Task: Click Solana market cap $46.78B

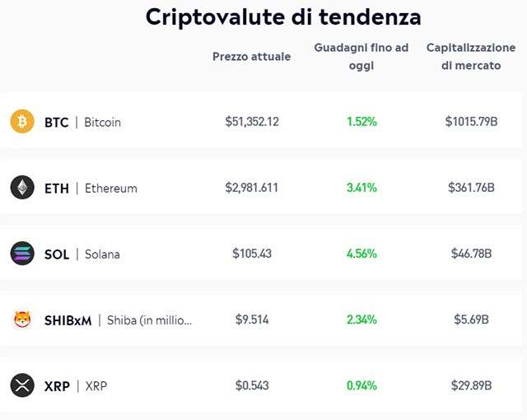Action: [x=471, y=254]
